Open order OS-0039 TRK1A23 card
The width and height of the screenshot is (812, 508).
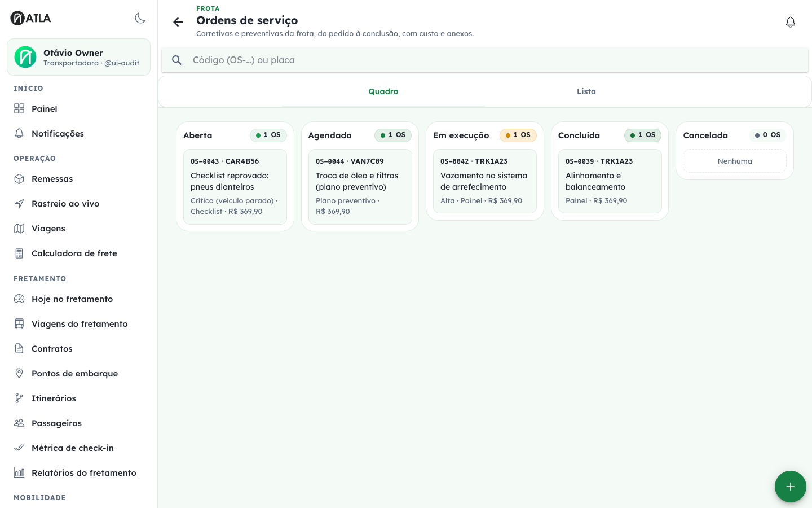coord(610,181)
